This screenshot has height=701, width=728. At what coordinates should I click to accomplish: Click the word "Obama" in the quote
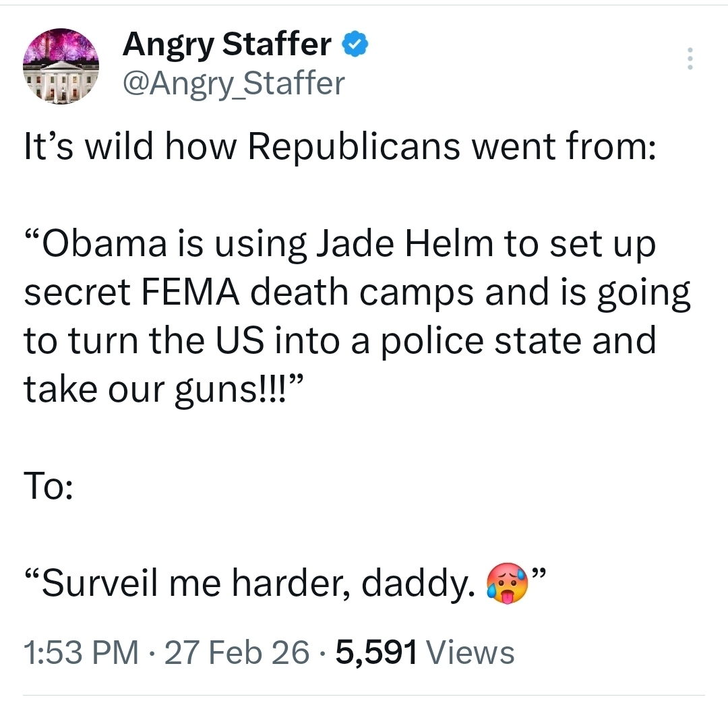click(x=103, y=243)
